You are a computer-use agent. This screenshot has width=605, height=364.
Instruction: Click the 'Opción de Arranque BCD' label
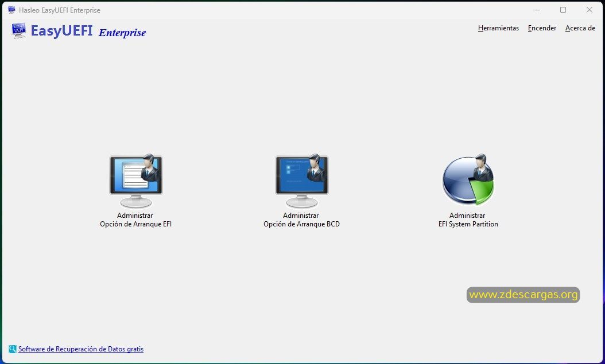tap(302, 224)
